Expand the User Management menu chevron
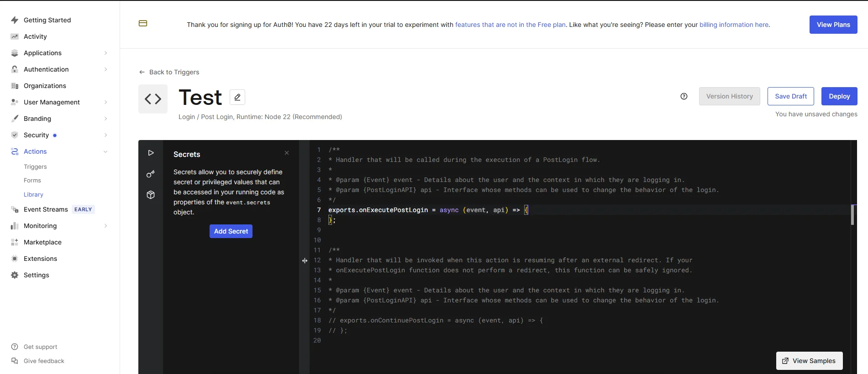868x374 pixels. pos(105,102)
